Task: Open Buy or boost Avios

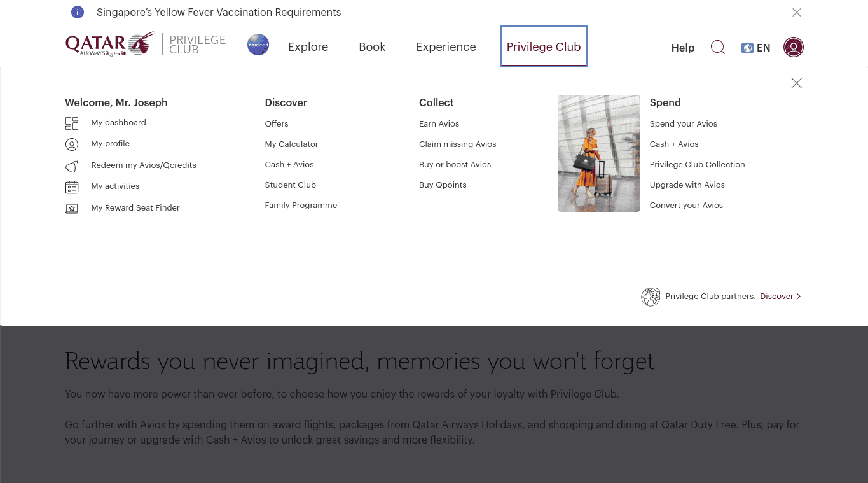Action: click(x=455, y=165)
